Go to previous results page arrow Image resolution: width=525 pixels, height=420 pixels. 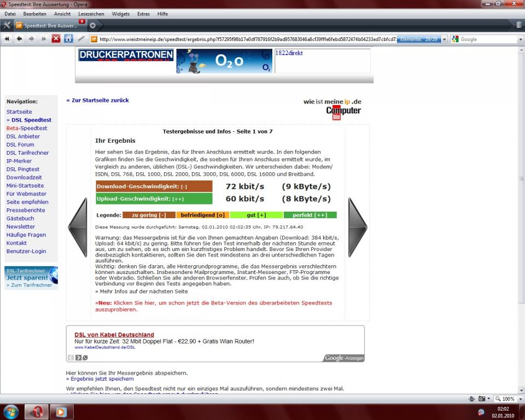78,227
